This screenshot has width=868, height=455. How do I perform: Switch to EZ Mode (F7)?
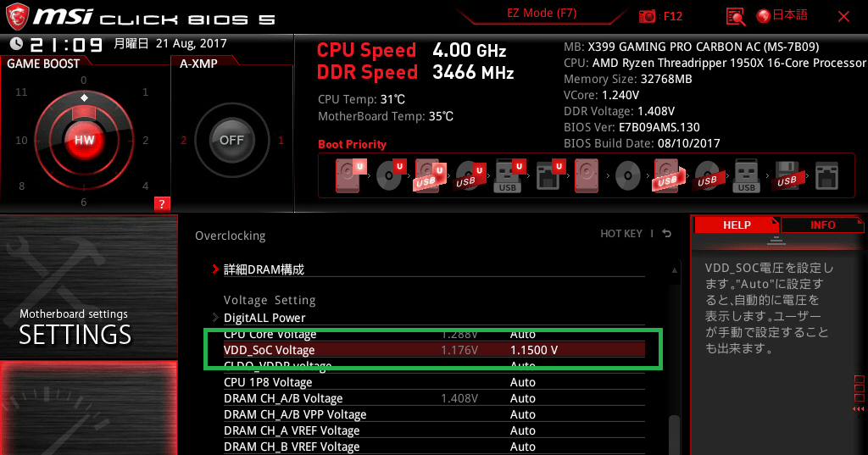point(542,14)
